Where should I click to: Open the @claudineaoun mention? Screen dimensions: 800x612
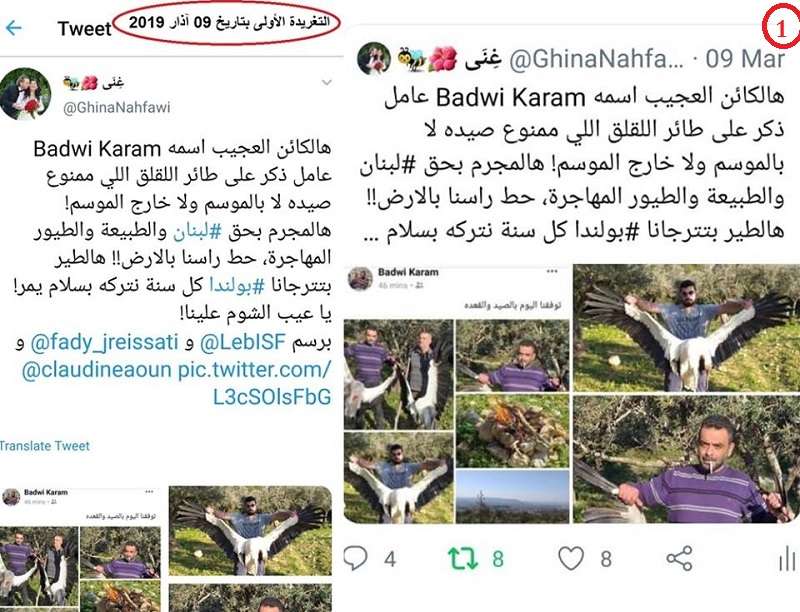tap(96, 369)
